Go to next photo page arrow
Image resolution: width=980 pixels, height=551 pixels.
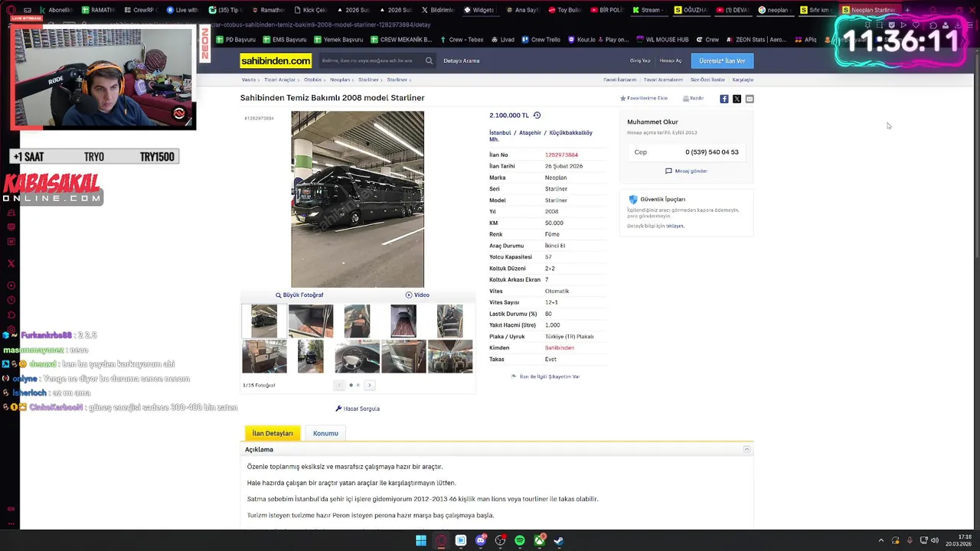pos(369,385)
